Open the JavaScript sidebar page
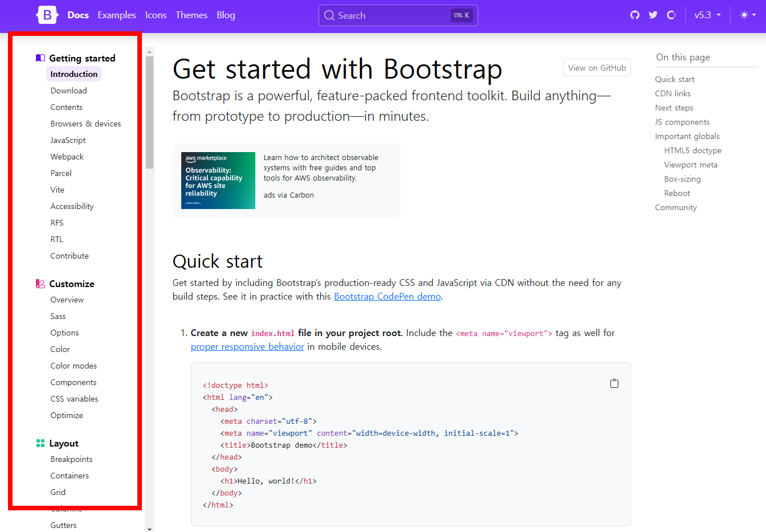 click(x=68, y=140)
